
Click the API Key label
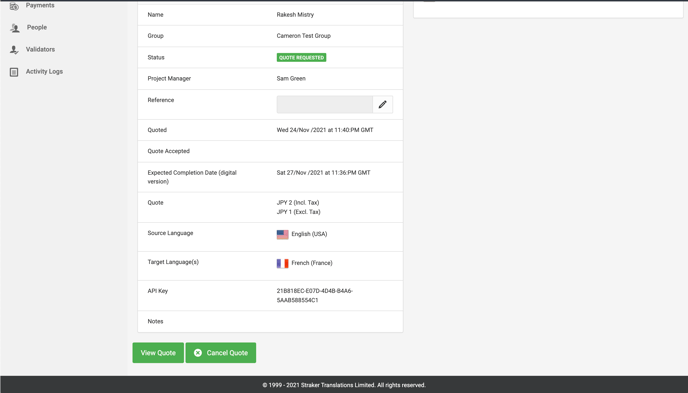[158, 291]
